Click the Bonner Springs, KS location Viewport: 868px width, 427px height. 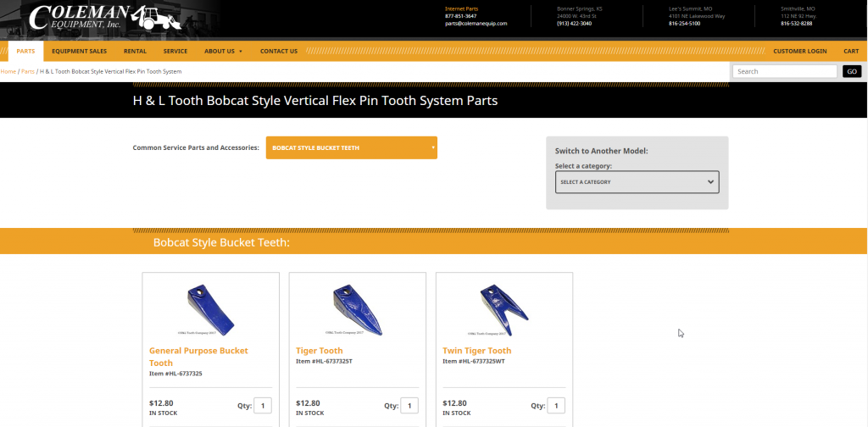pyautogui.click(x=580, y=8)
